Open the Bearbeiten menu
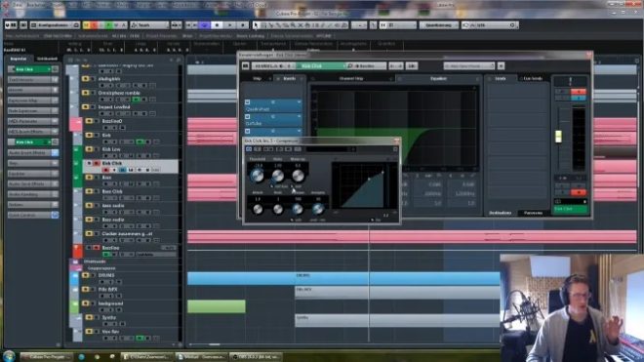644x362 pixels. (x=37, y=5)
